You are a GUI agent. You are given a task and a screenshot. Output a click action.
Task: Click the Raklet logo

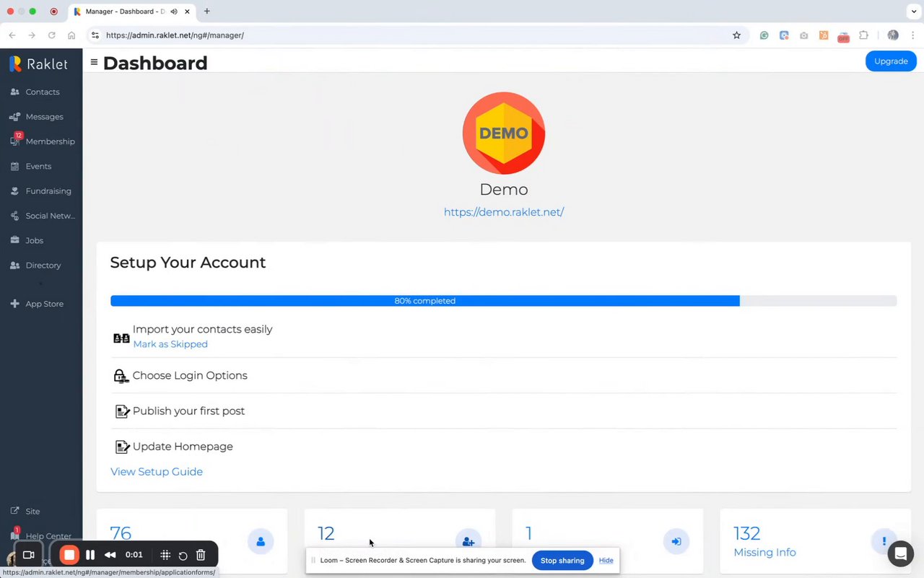38,64
